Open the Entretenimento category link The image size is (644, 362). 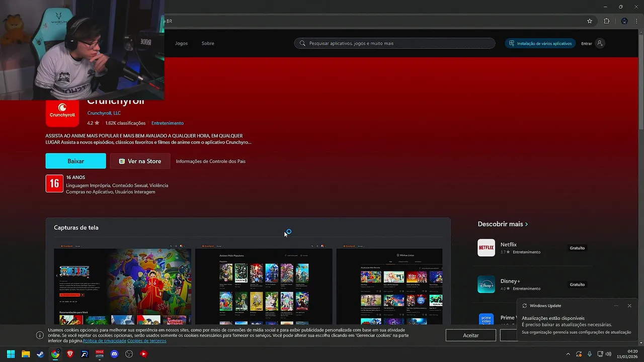[168, 123]
